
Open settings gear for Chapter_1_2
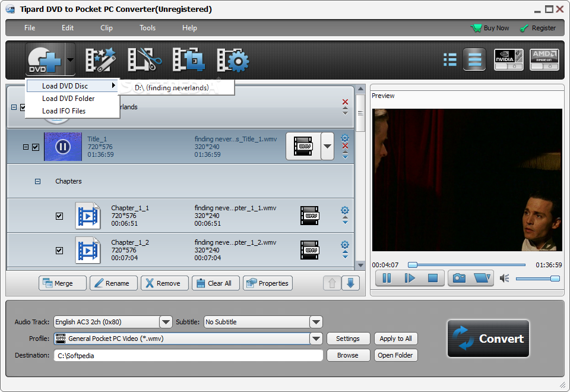tap(344, 245)
